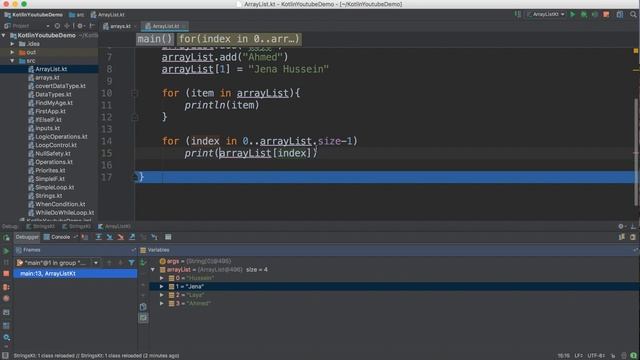Click Show Execution Point icon
The height and width of the screenshot is (360, 640).
tap(84, 237)
